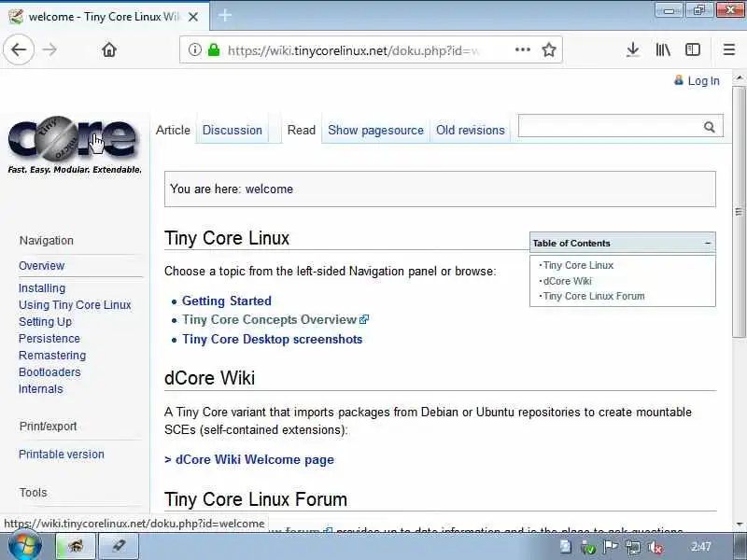Open page actions three-dot menu
This screenshot has height=560, width=747.
click(523, 49)
